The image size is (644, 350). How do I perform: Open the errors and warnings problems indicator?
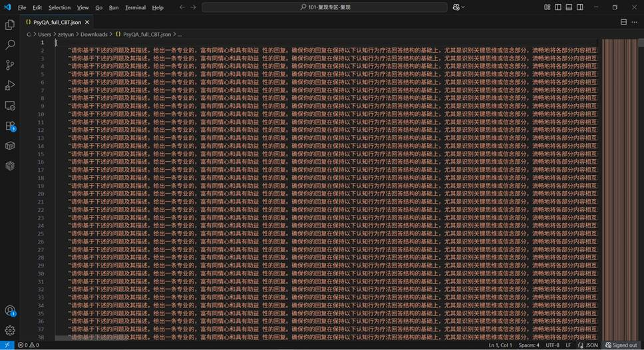click(29, 345)
